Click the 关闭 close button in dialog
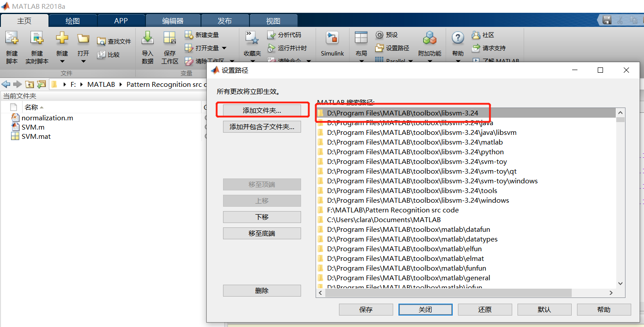The width and height of the screenshot is (644, 327). click(x=425, y=309)
